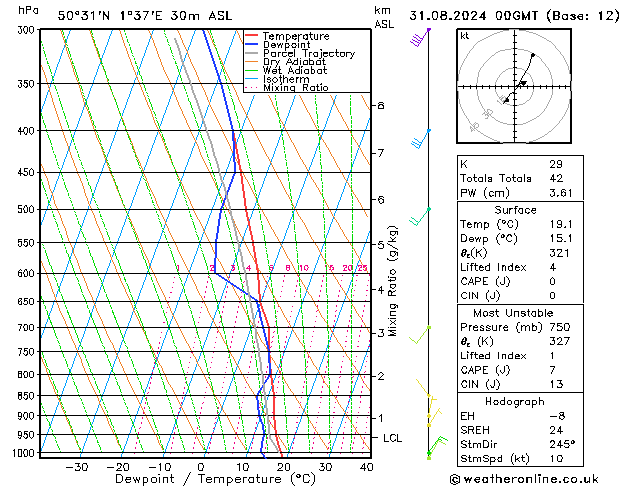
Task: Click the SREH value '24'
Action: [556, 430]
